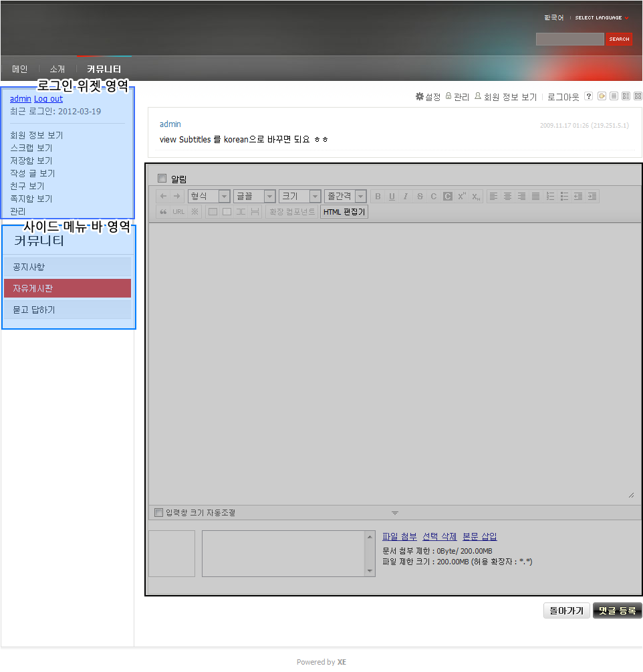Click the search input field at top

[569, 39]
